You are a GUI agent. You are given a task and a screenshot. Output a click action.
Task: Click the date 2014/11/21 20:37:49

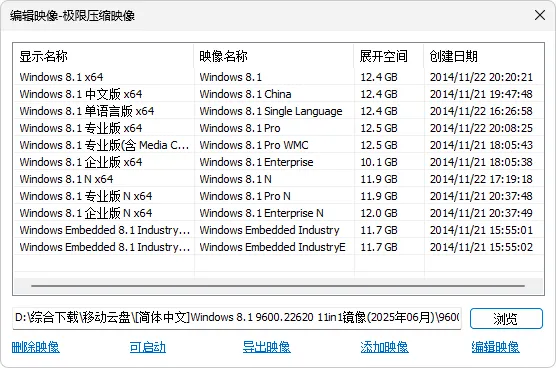point(481,213)
